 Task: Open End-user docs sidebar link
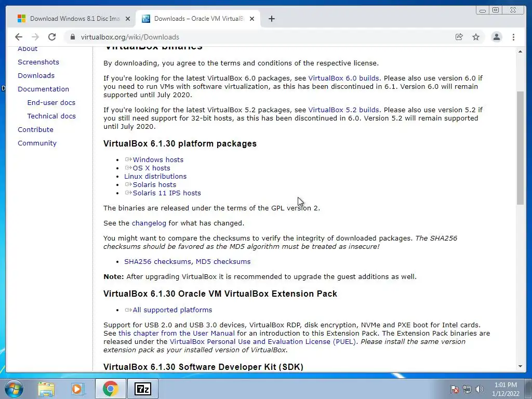pyautogui.click(x=51, y=102)
